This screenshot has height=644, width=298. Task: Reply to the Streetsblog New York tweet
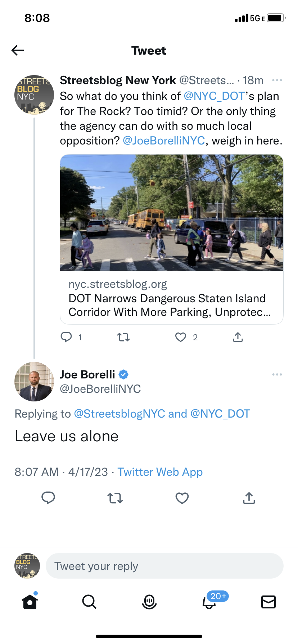point(66,337)
